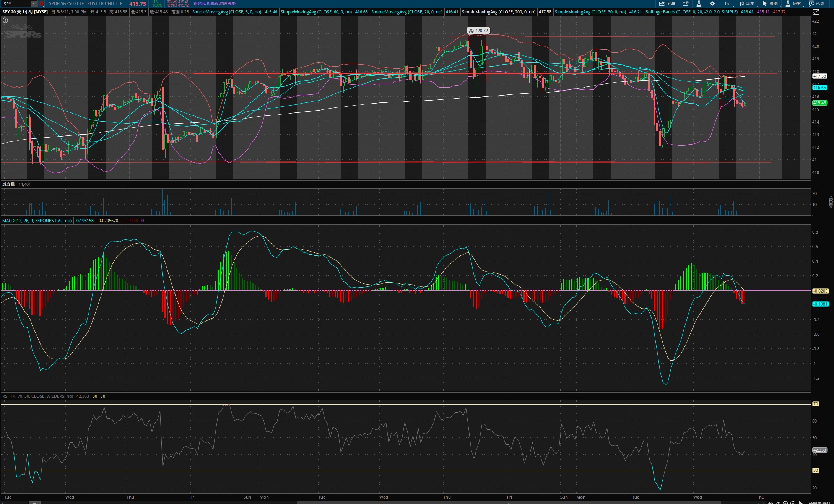Viewport: 834px width, 504px height.
Task: Open chart settings gear icon
Action: pyautogui.click(x=712, y=3)
